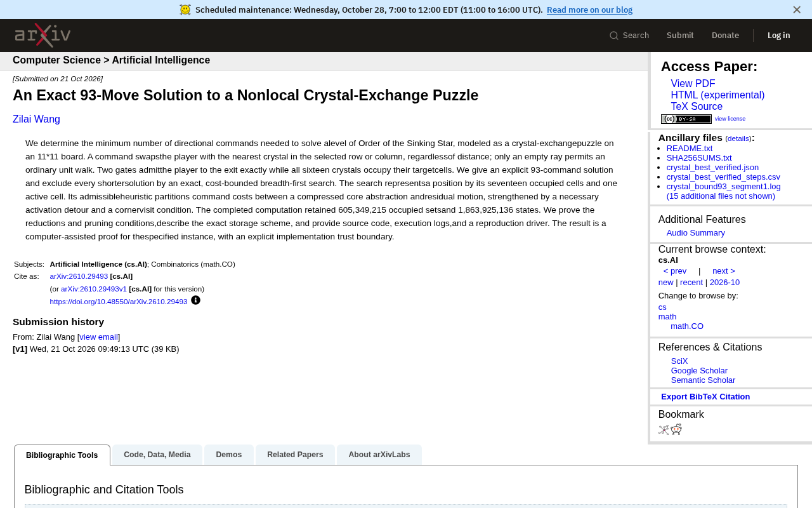Viewport: 812px width, 508px height.
Task: Open crystal_best_verified.json file
Action: click(x=712, y=168)
